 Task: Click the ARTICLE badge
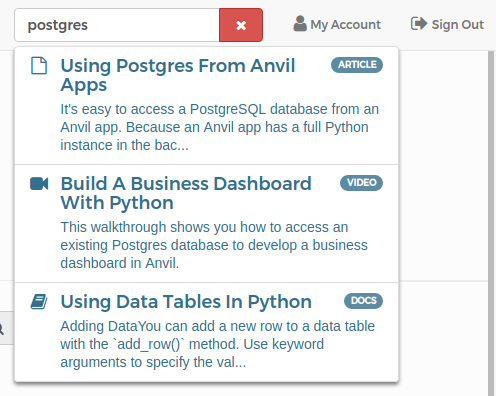[x=357, y=65]
